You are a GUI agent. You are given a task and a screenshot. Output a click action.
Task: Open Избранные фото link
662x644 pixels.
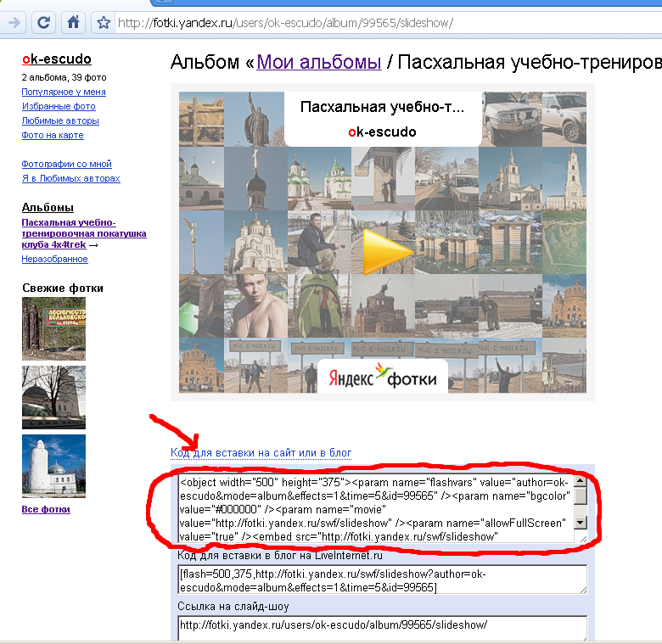tap(59, 106)
